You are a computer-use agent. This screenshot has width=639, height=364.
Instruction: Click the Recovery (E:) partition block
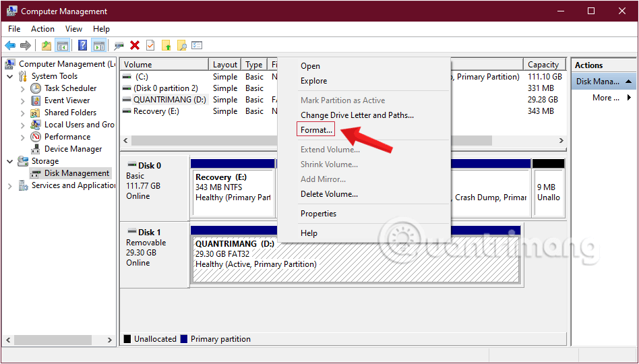[x=233, y=192]
